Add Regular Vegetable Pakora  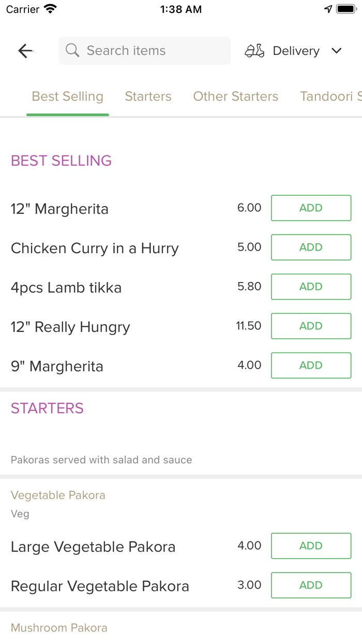tap(311, 586)
